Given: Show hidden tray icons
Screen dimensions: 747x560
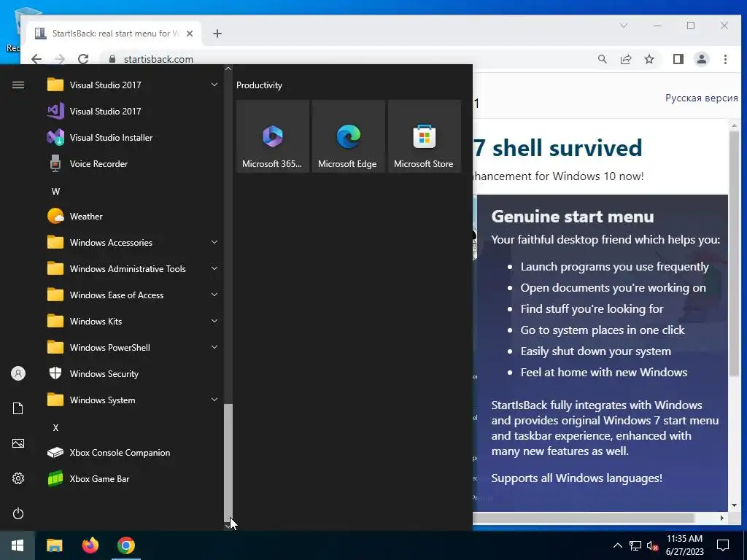Looking at the screenshot, I should point(617,545).
